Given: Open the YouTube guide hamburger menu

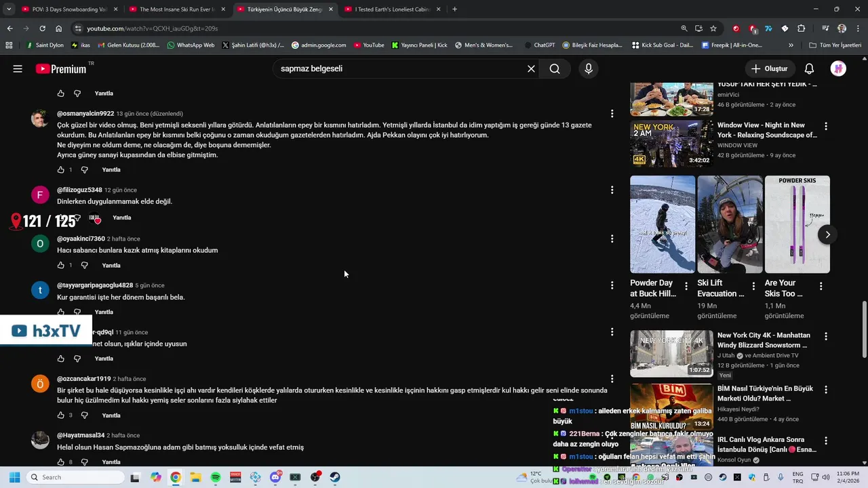Looking at the screenshot, I should point(18,68).
